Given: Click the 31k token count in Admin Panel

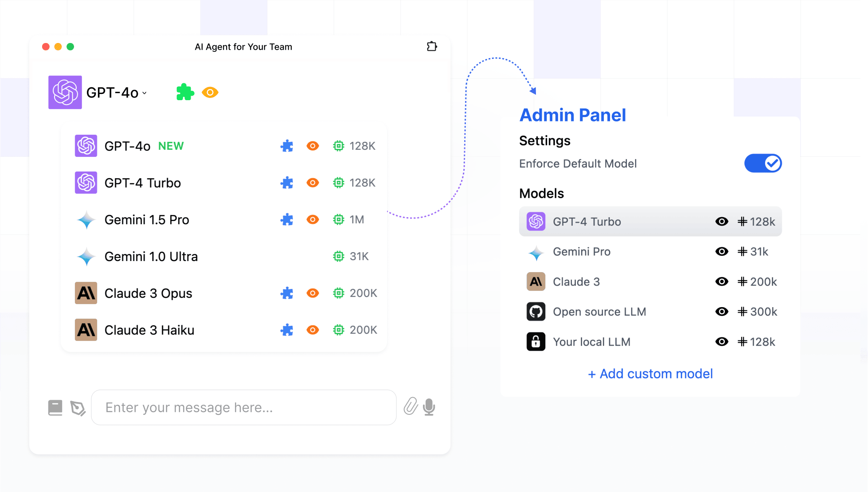Looking at the screenshot, I should [759, 251].
